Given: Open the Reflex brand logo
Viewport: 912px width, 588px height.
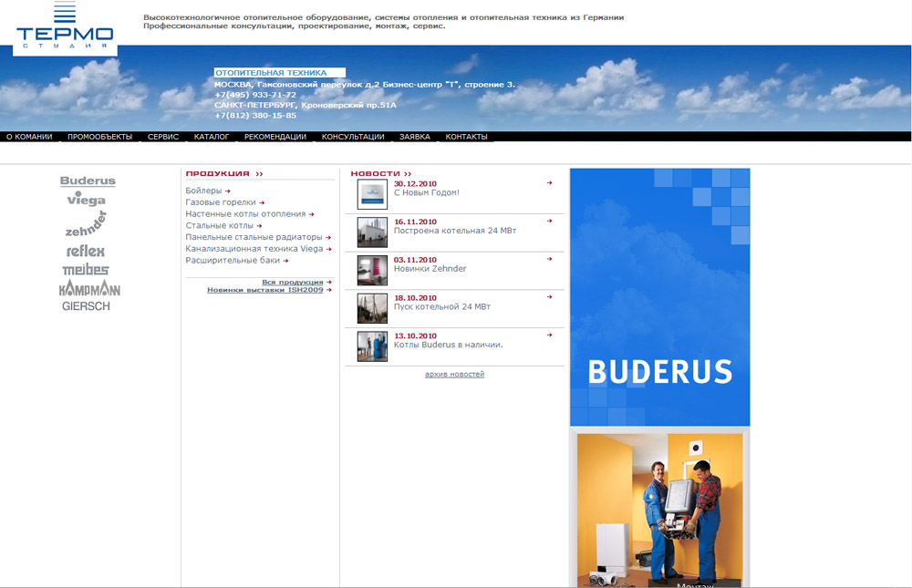Looking at the screenshot, I should tap(86, 252).
